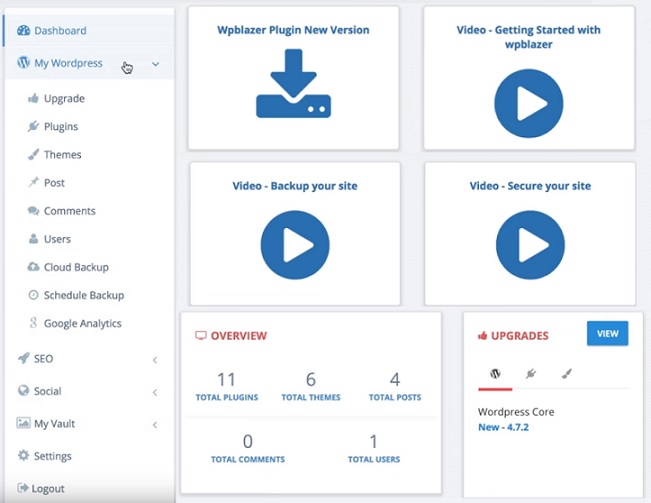Click the SEO rocket icon
Viewport: 651px width, 503px height.
click(x=24, y=358)
